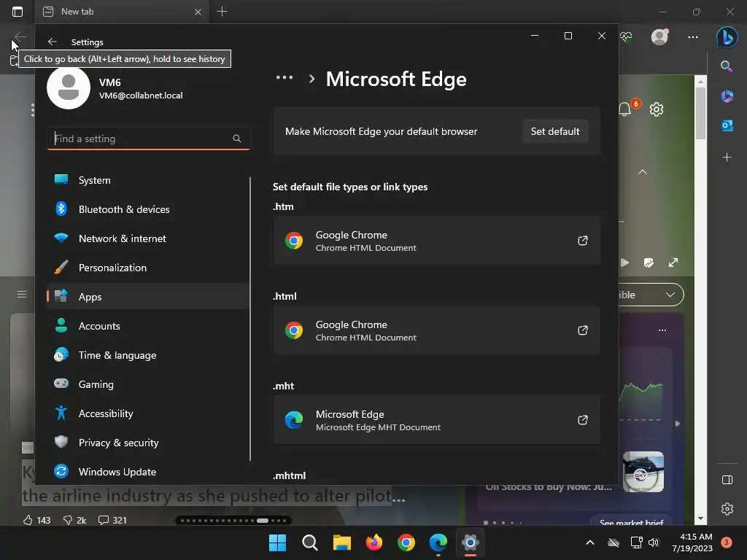Open File Explorer from taskbar
Image resolution: width=747 pixels, height=560 pixels.
[x=341, y=542]
